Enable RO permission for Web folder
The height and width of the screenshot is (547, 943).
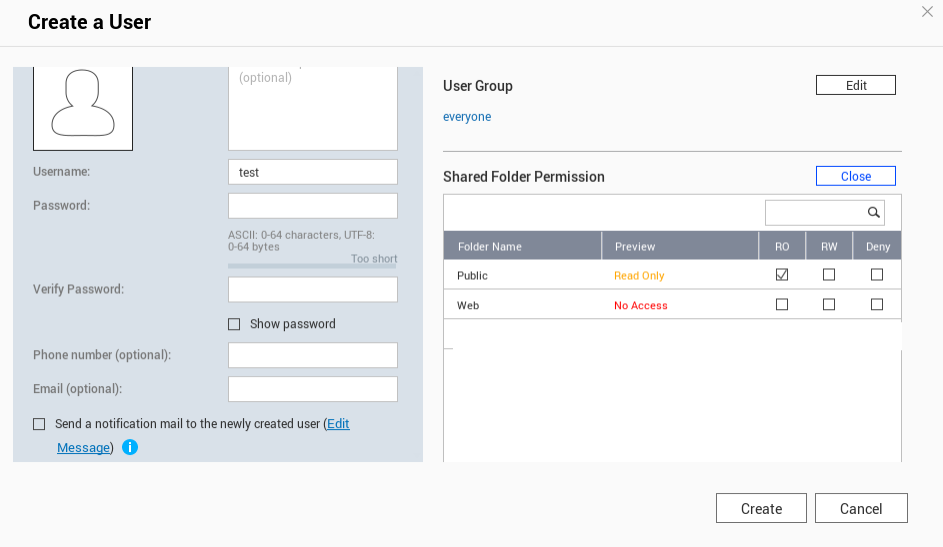tap(782, 305)
